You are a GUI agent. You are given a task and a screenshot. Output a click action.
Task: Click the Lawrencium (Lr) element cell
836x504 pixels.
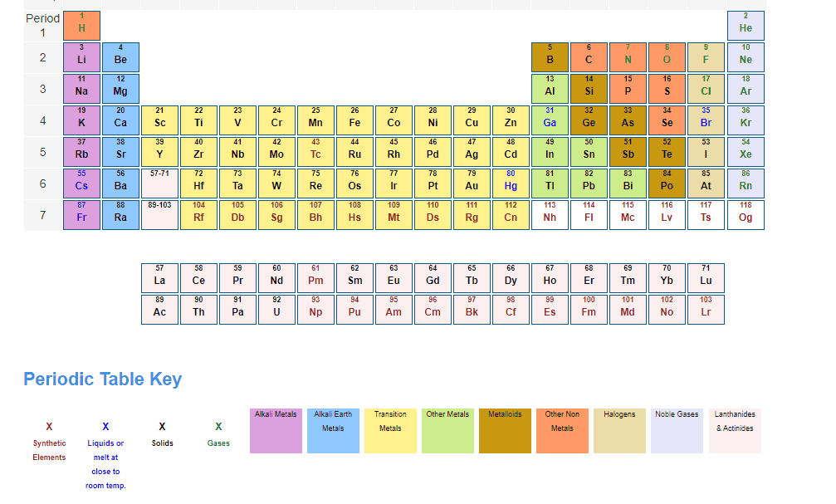point(706,310)
